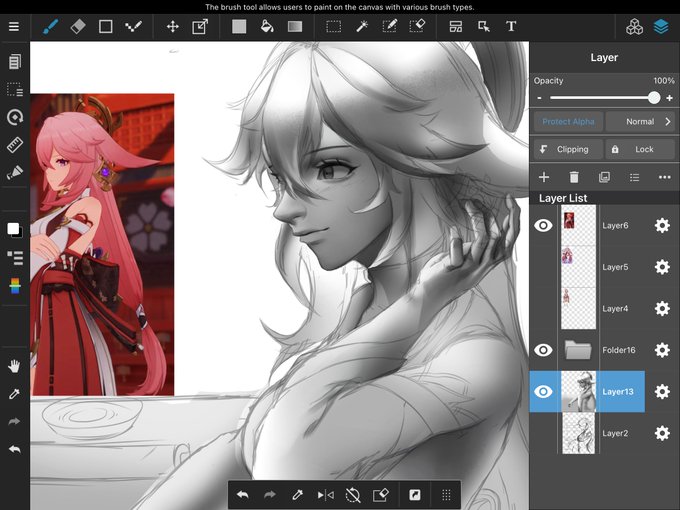Toggle the Layers panel icon
The width and height of the screenshot is (680, 510).
[x=661, y=26]
